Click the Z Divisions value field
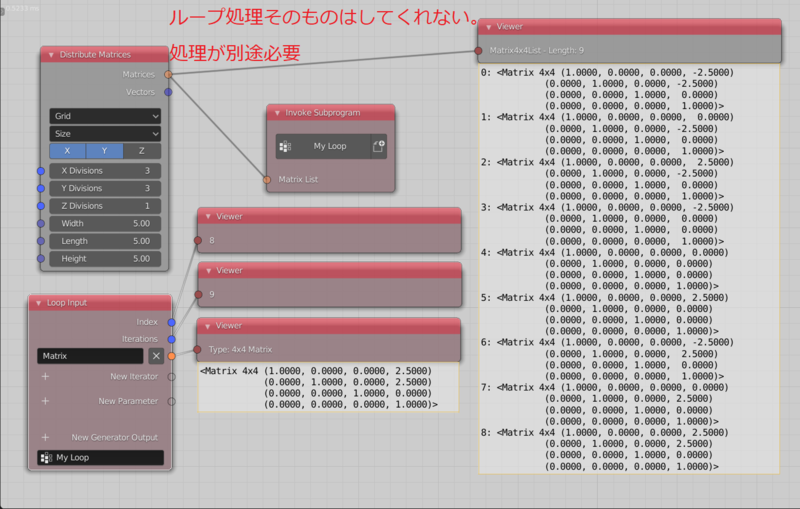This screenshot has height=509, width=800. [105, 206]
